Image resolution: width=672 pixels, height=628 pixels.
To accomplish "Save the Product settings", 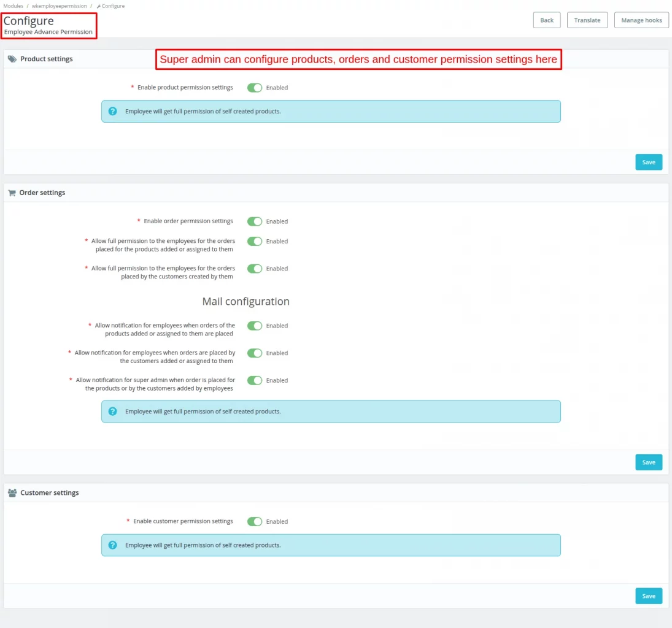I will click(649, 163).
